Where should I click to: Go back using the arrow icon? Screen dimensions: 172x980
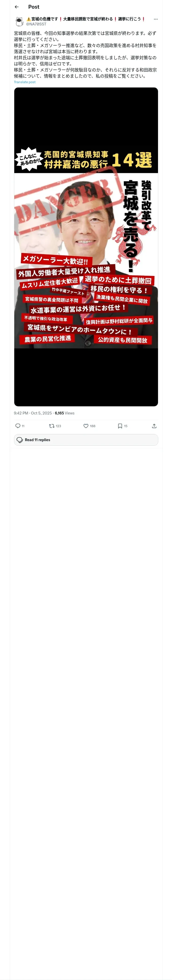tap(17, 7)
